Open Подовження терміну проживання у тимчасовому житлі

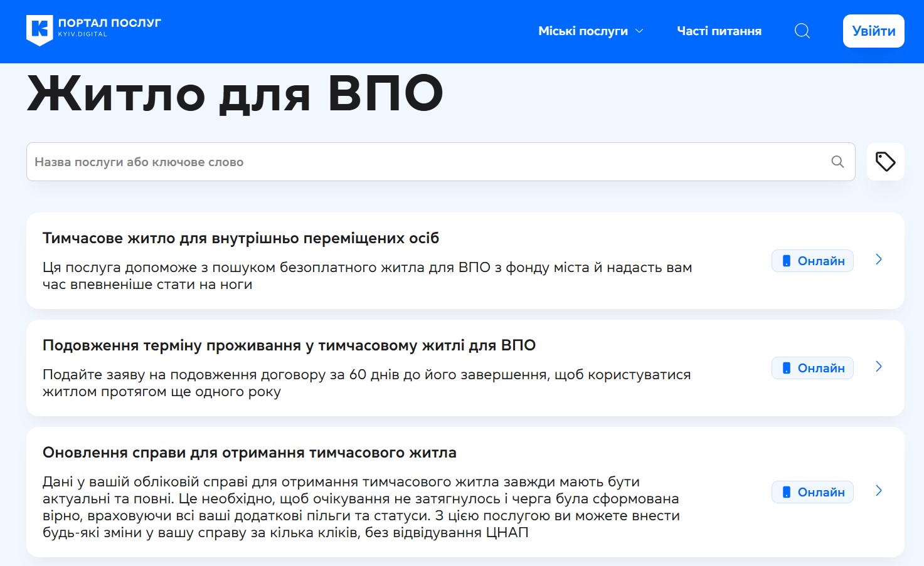click(x=289, y=345)
